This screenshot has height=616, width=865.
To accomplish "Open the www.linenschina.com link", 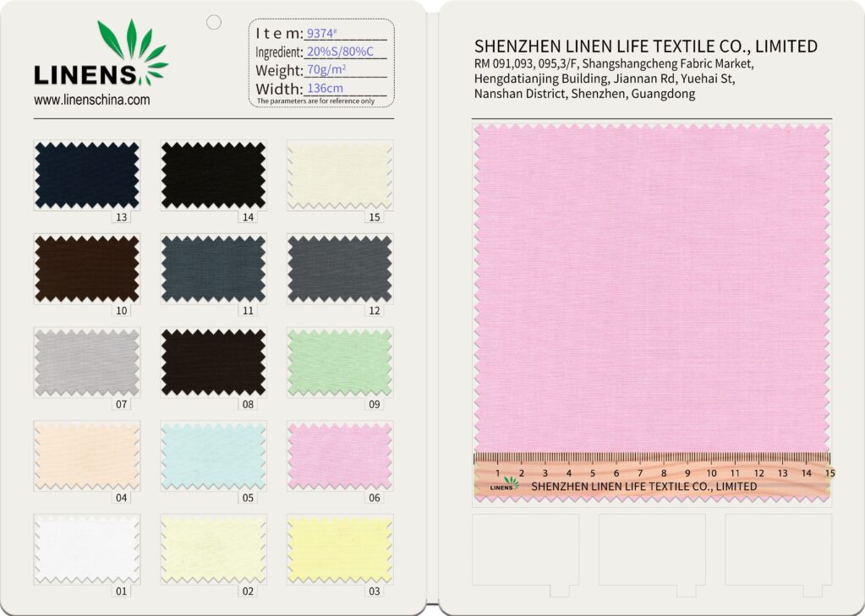I will click(x=91, y=100).
